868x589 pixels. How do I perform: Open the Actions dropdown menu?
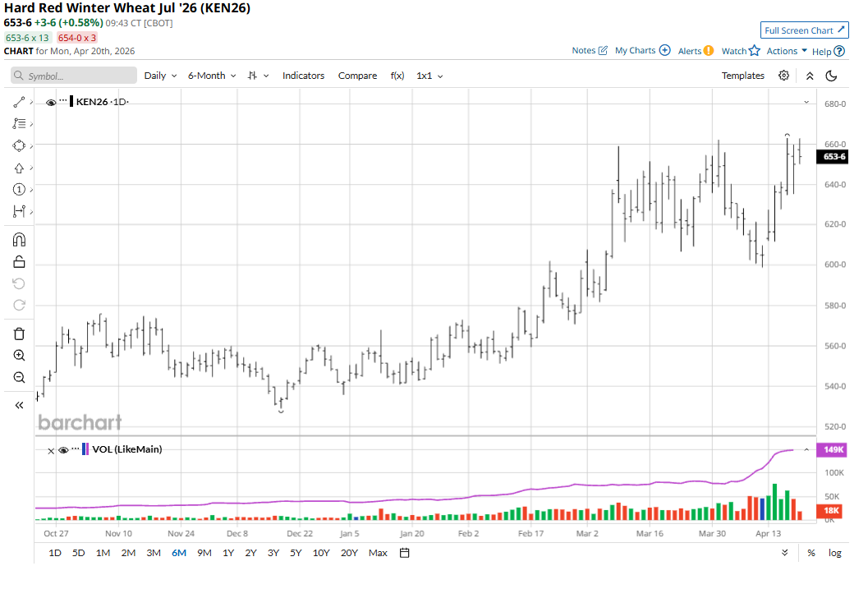click(x=787, y=51)
